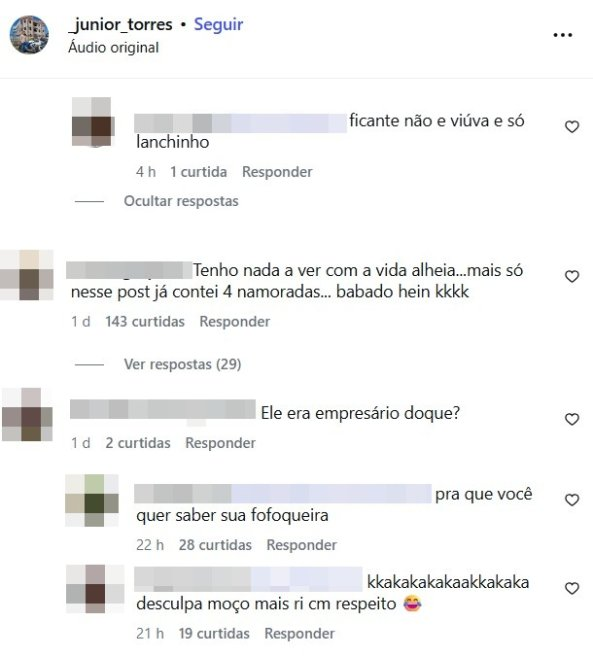View the 143 curtidas likes list
This screenshot has height=656, width=593.
pos(145,322)
